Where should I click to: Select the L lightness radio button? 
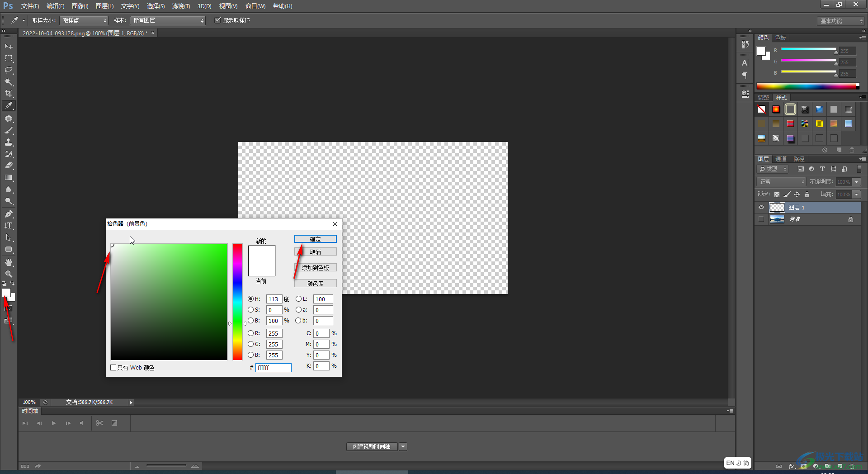tap(298, 299)
